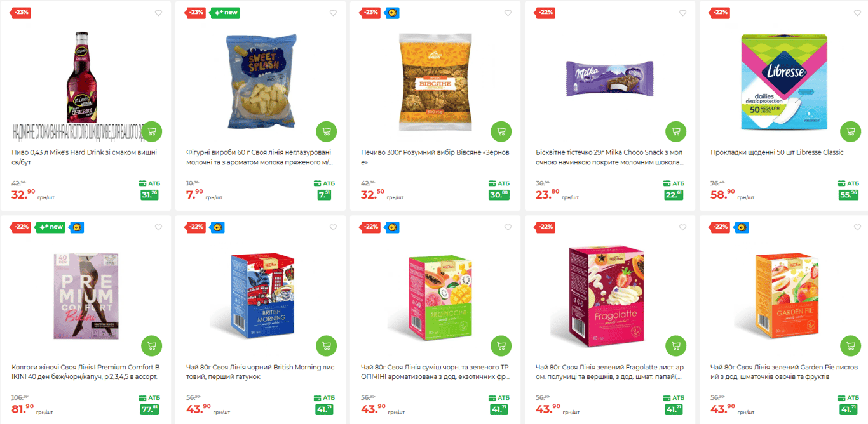This screenshot has width=868, height=424.
Task: Add Milka Choco Snack to cart
Action: click(x=675, y=131)
